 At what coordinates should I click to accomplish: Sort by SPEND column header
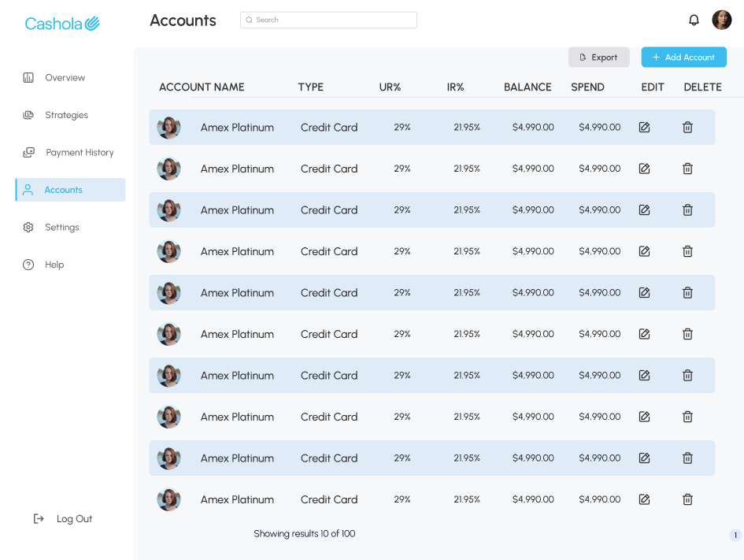[x=587, y=87]
